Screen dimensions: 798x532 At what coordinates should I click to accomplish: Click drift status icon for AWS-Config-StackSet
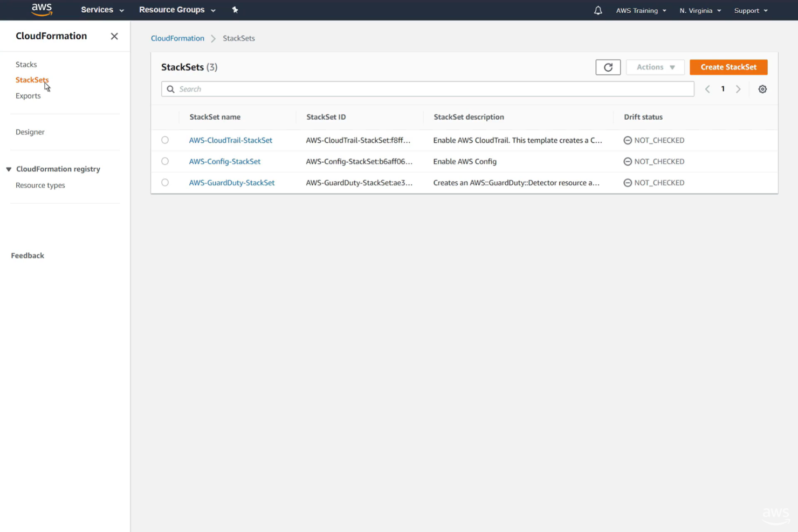(x=628, y=162)
